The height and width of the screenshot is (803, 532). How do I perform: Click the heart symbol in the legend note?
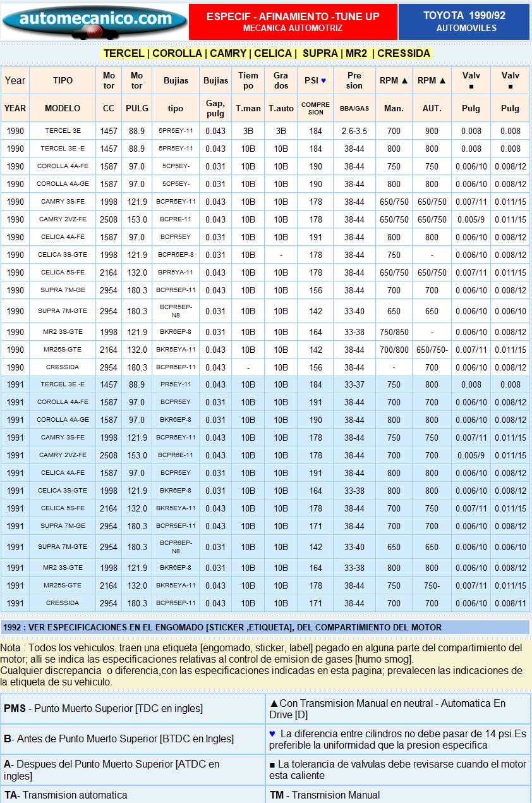click(x=272, y=733)
